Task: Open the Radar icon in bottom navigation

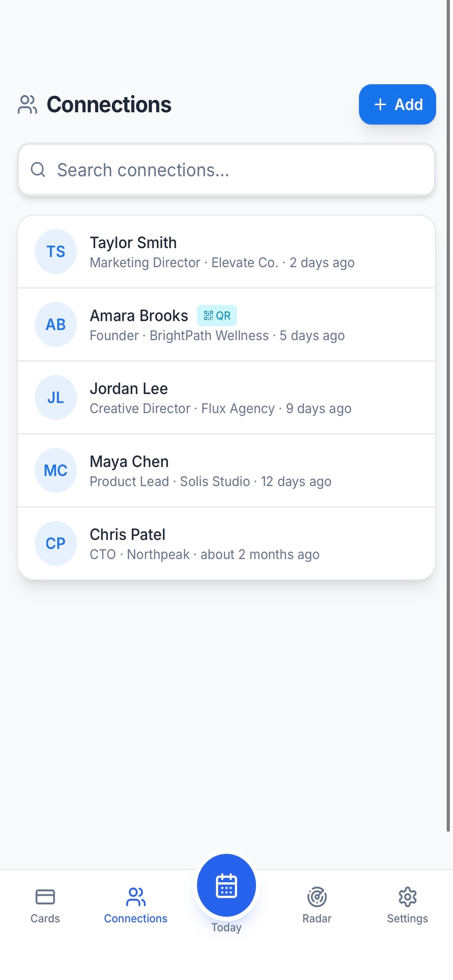Action: click(317, 897)
